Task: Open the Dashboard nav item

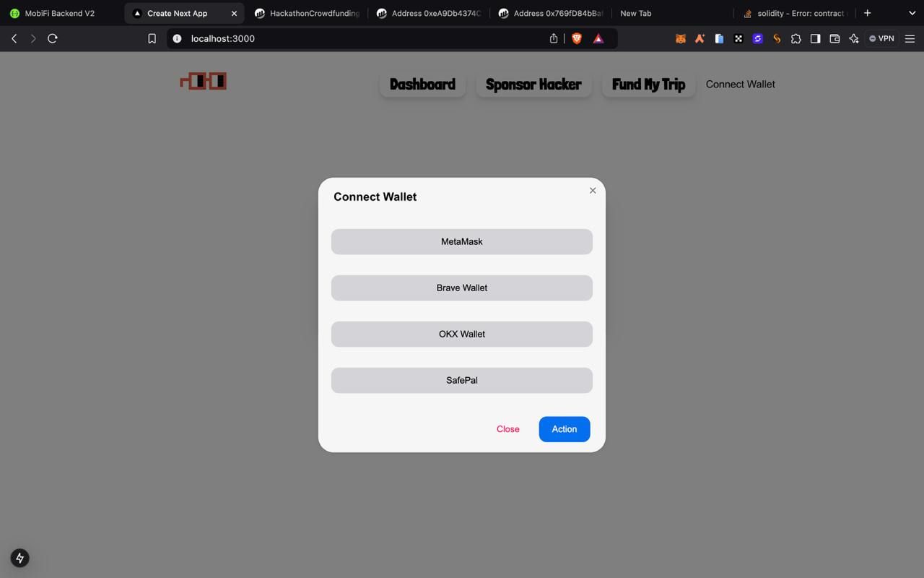Action: coord(422,85)
